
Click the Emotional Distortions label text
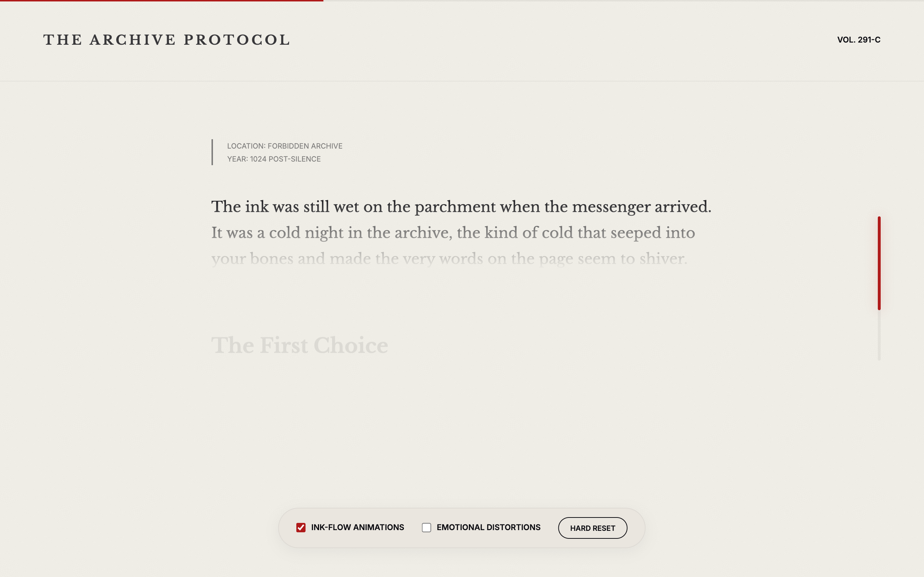point(489,527)
